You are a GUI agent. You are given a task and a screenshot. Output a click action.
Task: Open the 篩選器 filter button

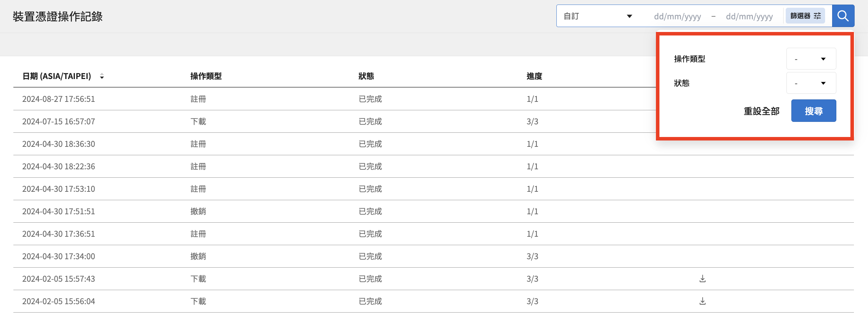[805, 16]
